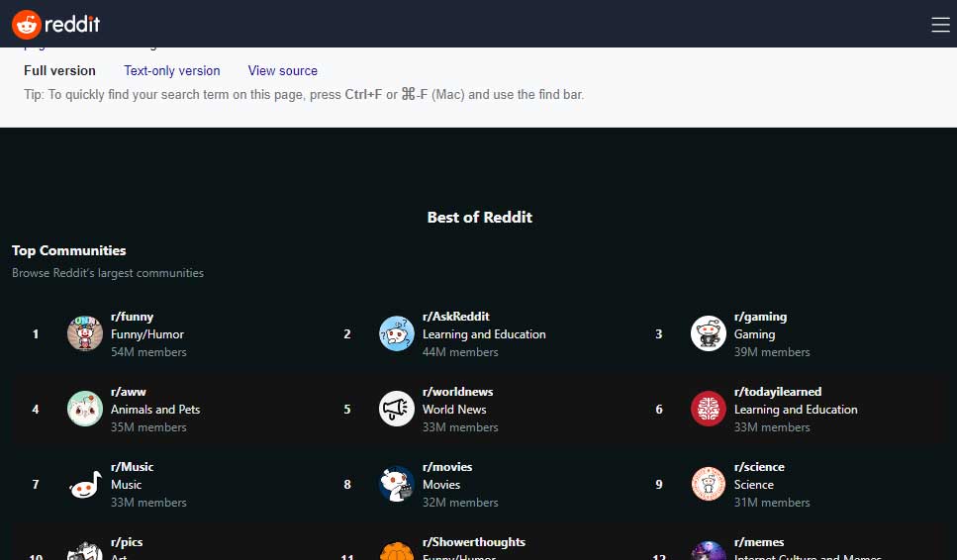Open the r/AskReddit community link
Image resolution: width=957 pixels, height=560 pixels.
point(456,317)
